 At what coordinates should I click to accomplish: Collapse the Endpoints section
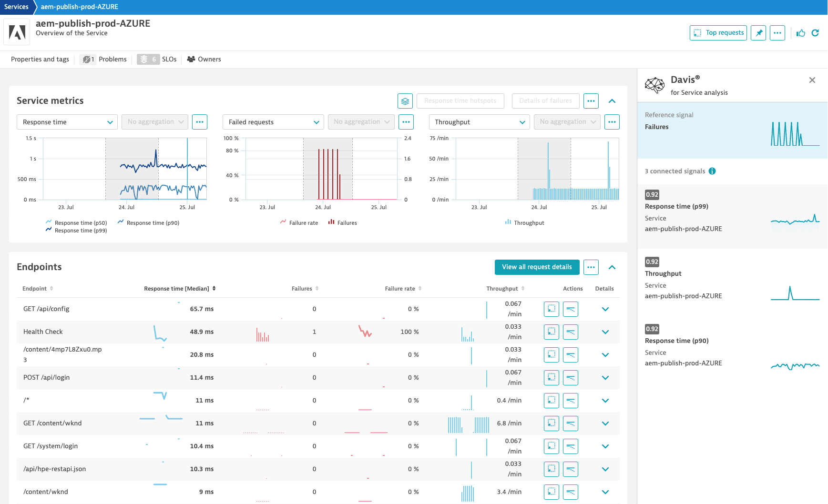tap(612, 267)
